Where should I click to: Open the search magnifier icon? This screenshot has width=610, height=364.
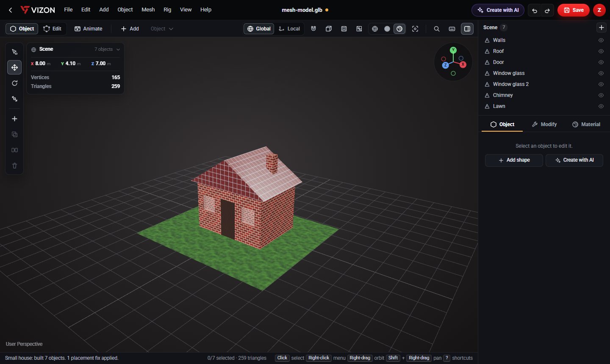click(437, 29)
